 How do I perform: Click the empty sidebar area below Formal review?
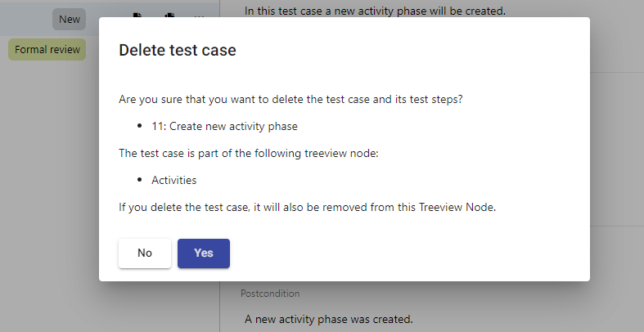click(x=49, y=164)
